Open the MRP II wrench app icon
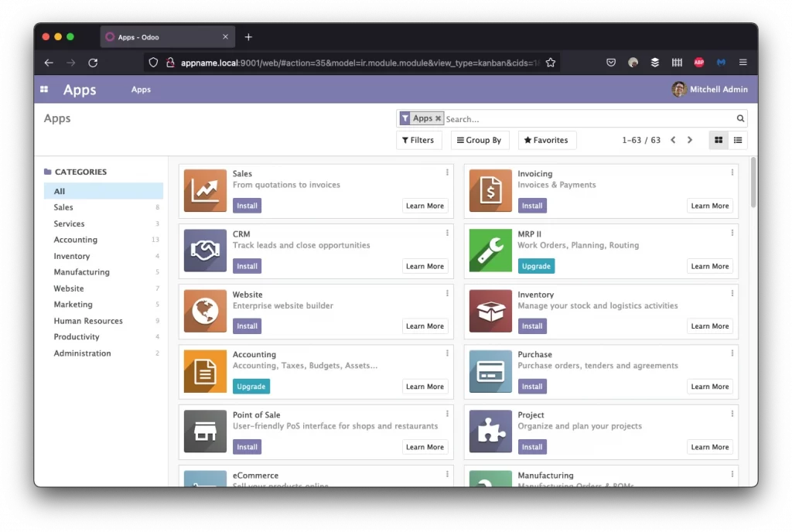The image size is (792, 532). (490, 251)
